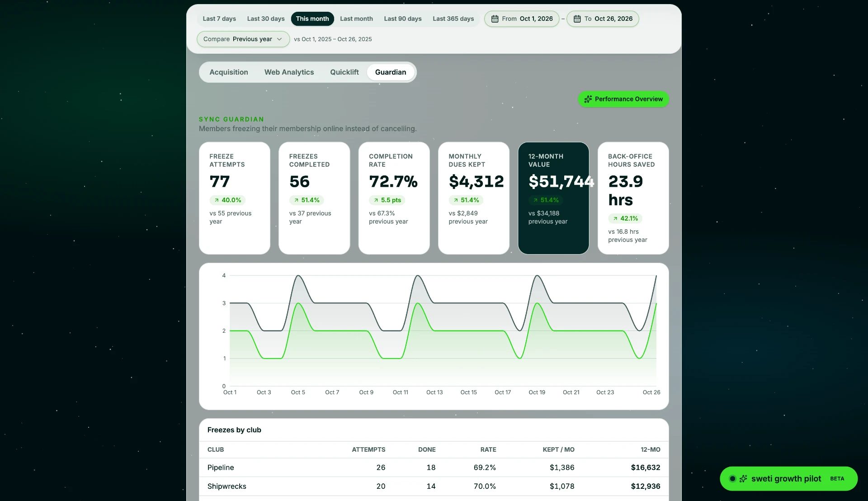868x501 pixels.
Task: Open the Compare Previous year dropdown
Action: [x=243, y=39]
